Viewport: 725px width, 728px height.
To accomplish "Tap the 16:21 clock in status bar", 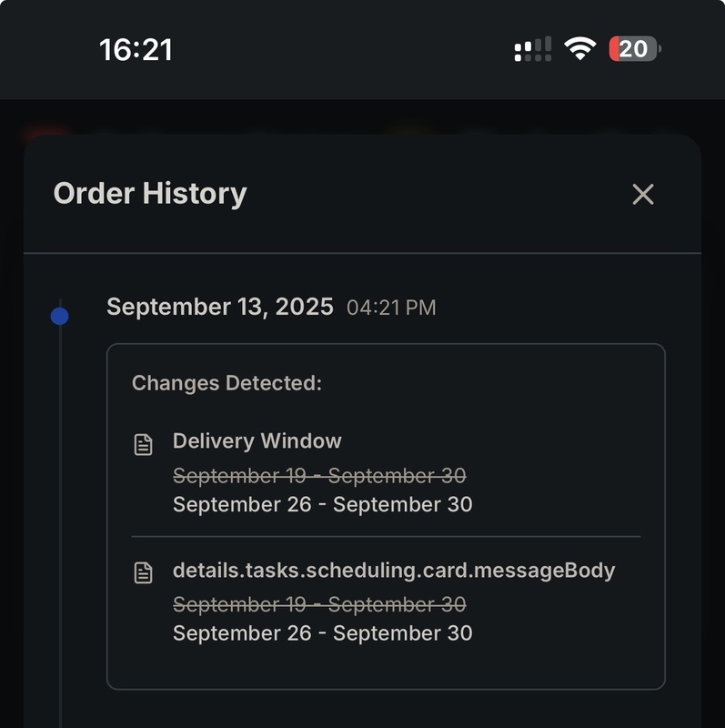I will [x=136, y=50].
